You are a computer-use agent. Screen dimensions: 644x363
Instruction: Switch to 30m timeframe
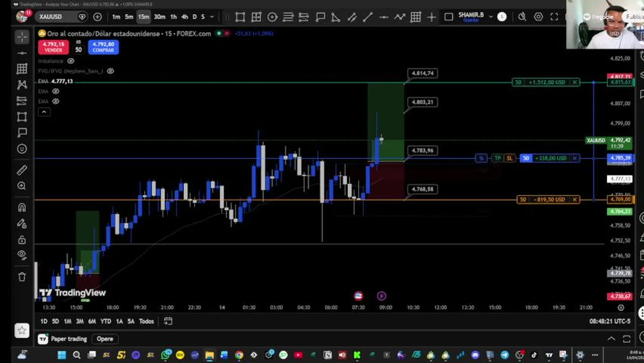(159, 17)
